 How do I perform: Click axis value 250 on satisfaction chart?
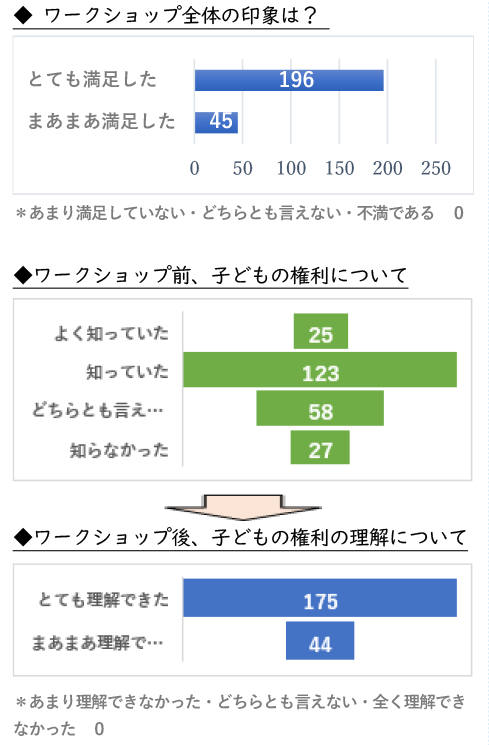point(436,168)
